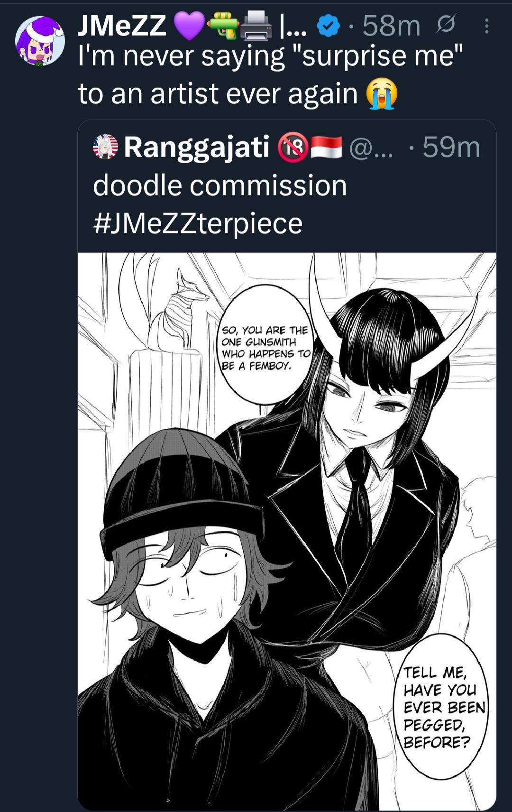Tap JMeZZ's purple-haired profile avatar
The image size is (512, 812).
[40, 41]
